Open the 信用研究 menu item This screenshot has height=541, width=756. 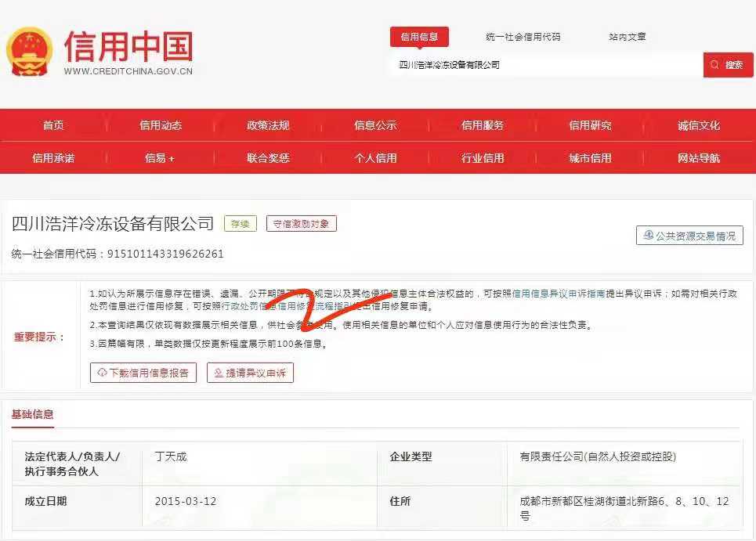(x=590, y=125)
